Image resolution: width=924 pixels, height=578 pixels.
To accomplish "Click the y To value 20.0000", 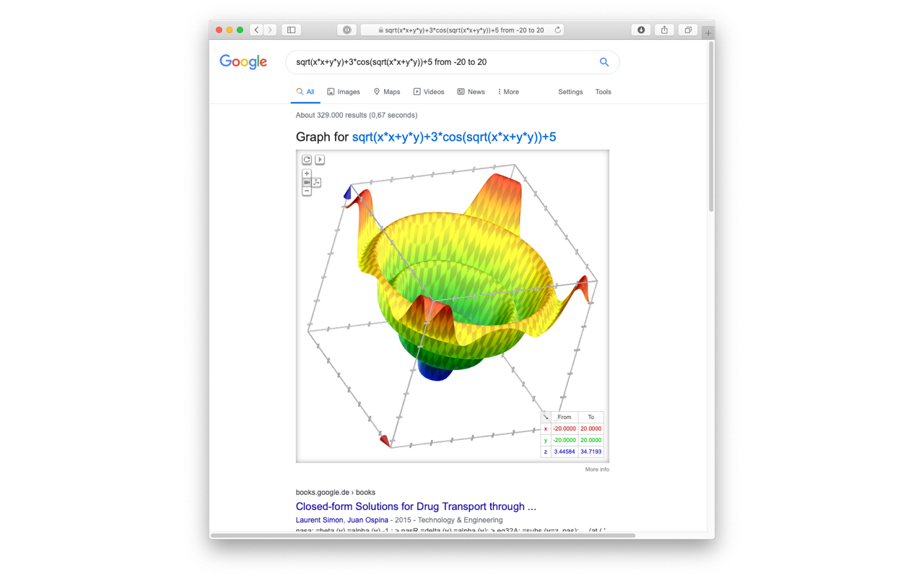I will coord(590,440).
